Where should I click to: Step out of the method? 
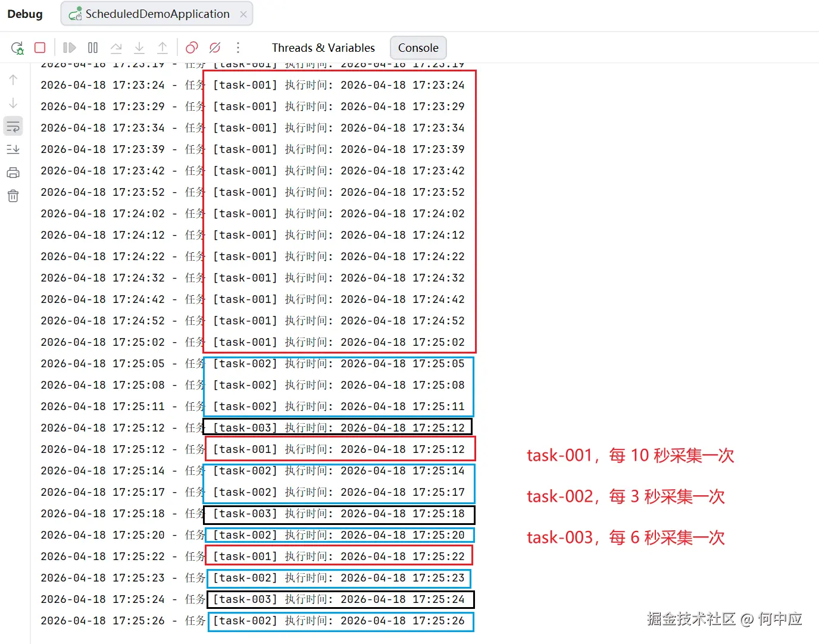(x=162, y=48)
